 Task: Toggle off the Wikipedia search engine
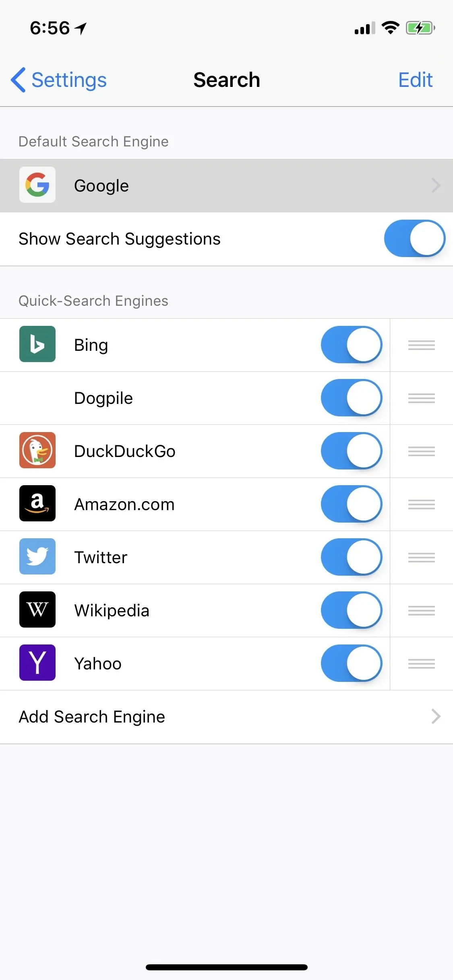point(352,610)
